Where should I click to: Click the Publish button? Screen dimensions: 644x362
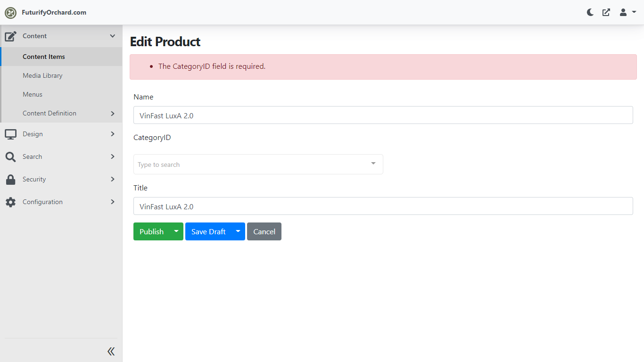coord(151,231)
